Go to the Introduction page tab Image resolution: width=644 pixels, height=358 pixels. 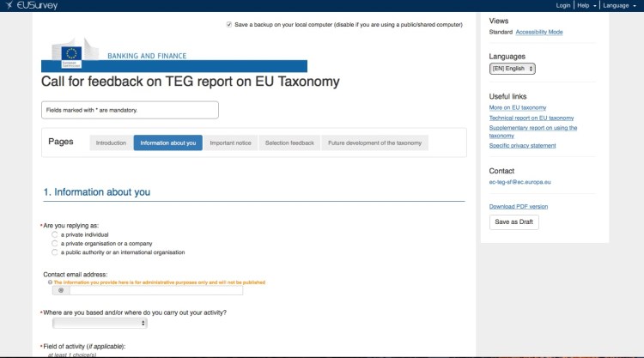coord(111,143)
